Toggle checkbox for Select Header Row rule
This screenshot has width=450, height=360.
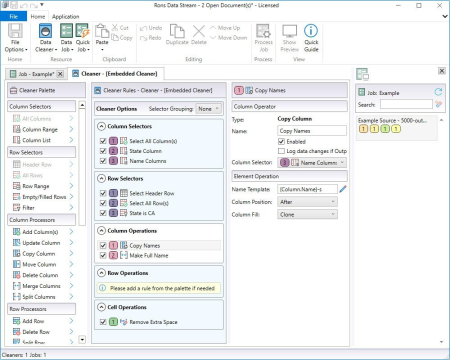[x=103, y=193]
